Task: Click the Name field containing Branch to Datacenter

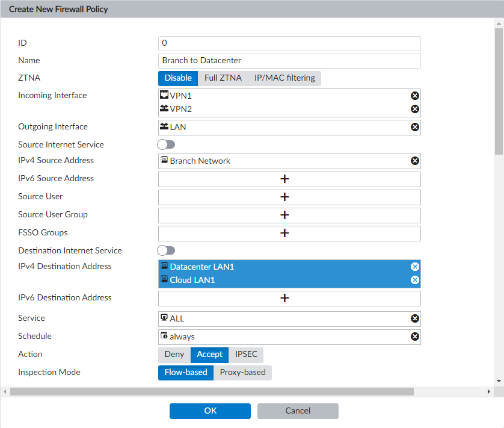Action: pos(289,61)
